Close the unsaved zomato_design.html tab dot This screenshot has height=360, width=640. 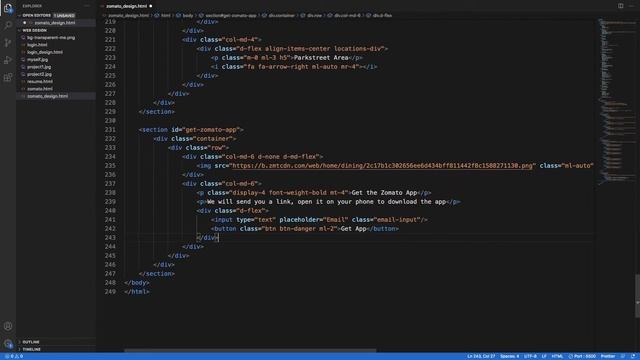click(151, 6)
